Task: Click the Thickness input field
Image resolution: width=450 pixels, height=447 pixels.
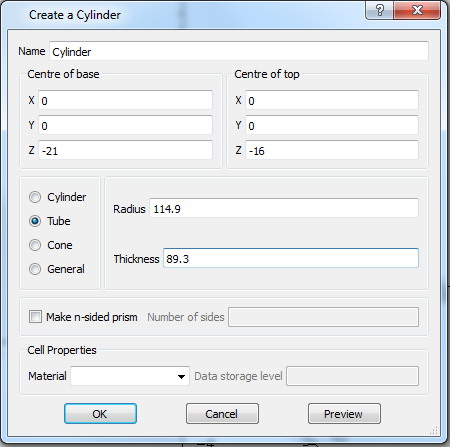Action: tap(291, 258)
